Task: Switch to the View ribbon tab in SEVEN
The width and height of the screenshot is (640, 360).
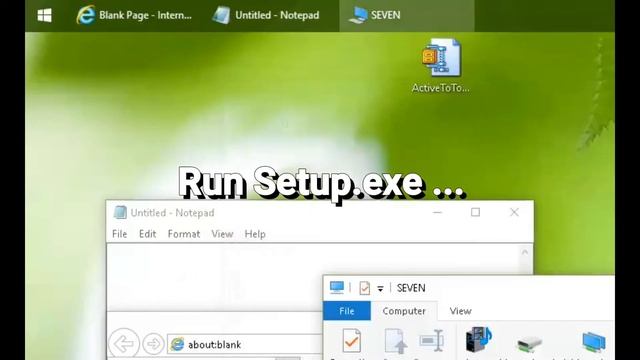Action: pos(460,311)
